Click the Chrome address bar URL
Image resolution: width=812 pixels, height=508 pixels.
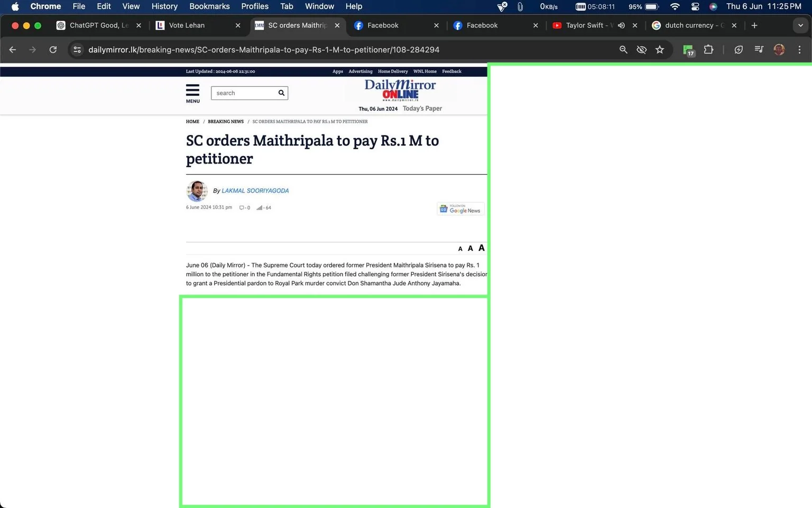click(264, 50)
